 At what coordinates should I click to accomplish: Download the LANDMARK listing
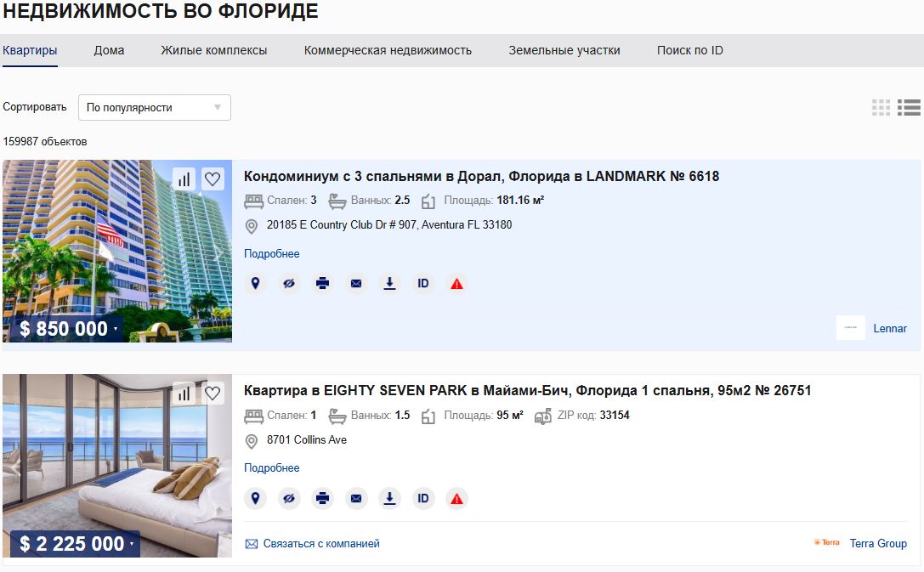[389, 284]
